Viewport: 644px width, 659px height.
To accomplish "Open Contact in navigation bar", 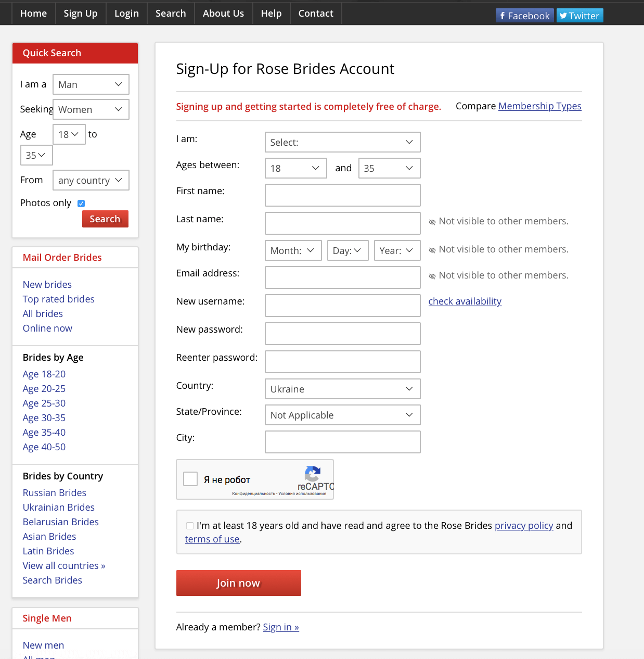I will click(316, 14).
